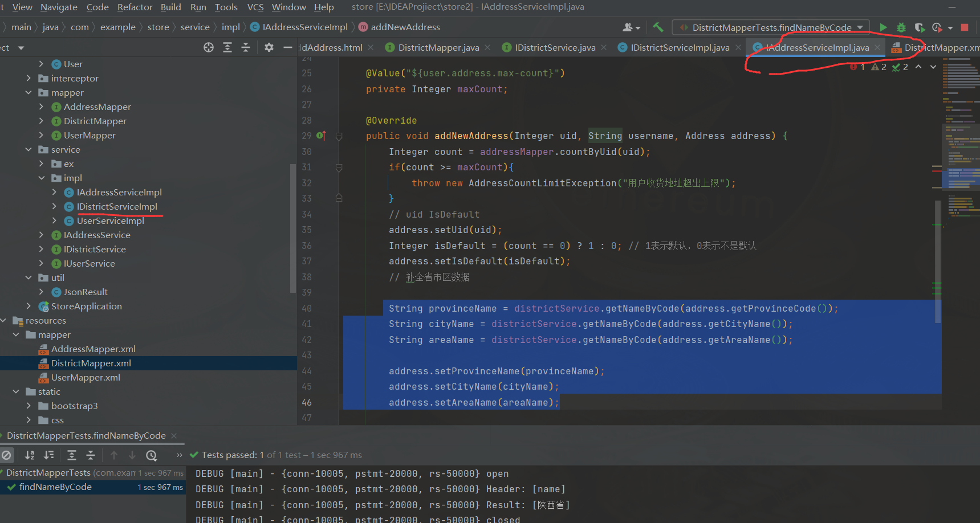Expand all test results icon
The width and height of the screenshot is (980, 523).
pyautogui.click(x=72, y=455)
